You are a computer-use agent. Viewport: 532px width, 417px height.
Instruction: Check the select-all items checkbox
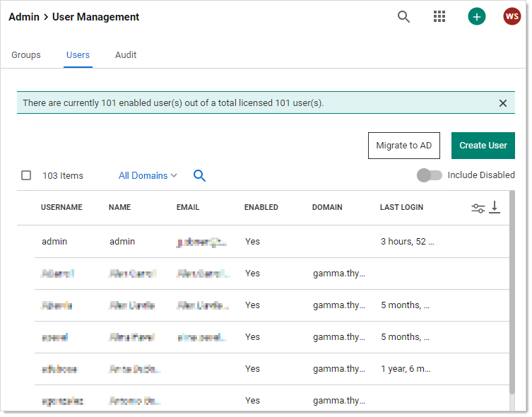(x=26, y=175)
